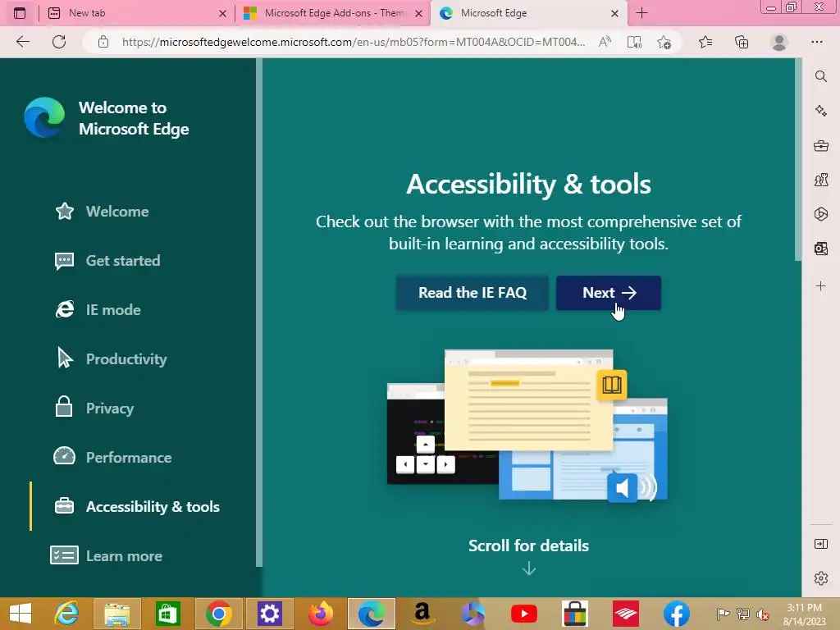Click the address bar URL field
This screenshot has width=840, height=630.
pos(353,42)
